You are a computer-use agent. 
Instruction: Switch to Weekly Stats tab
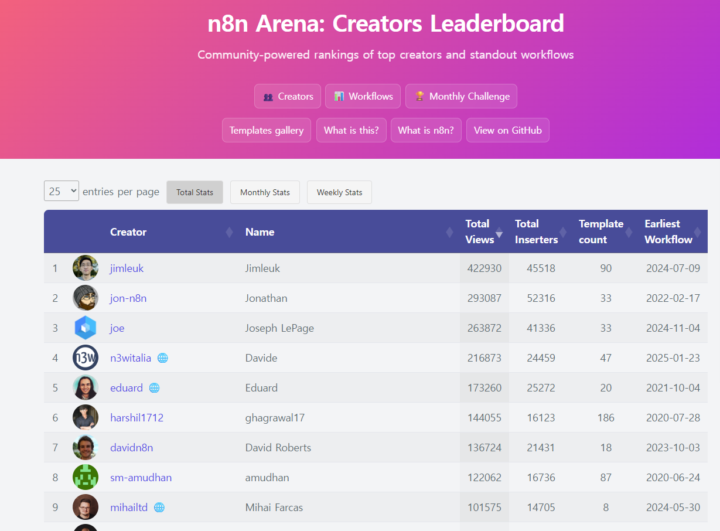click(339, 192)
